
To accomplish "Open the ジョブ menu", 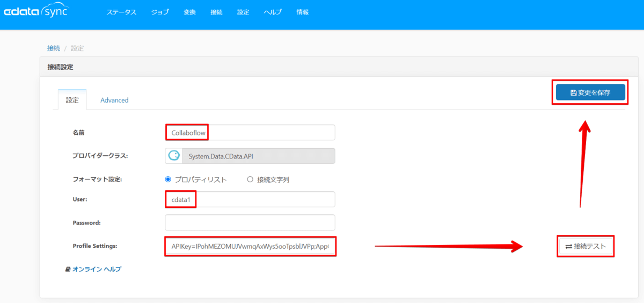I will [160, 12].
